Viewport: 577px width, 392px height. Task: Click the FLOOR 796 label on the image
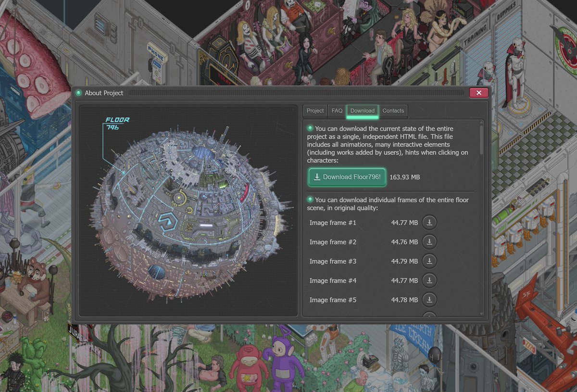[117, 124]
